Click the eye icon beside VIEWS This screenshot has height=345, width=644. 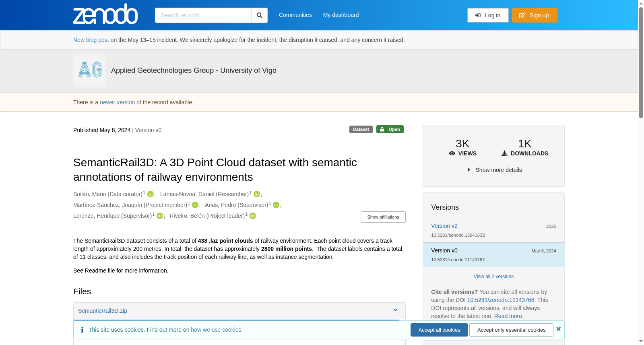[x=452, y=153]
